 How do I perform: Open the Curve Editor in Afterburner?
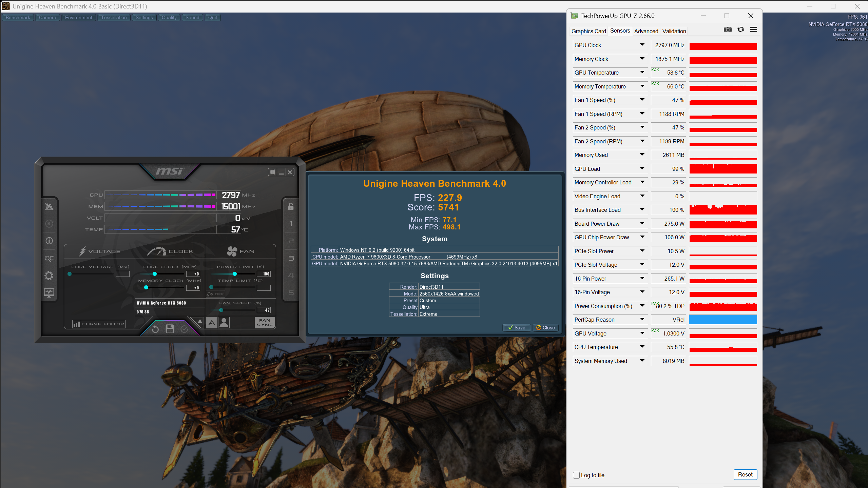(x=99, y=324)
